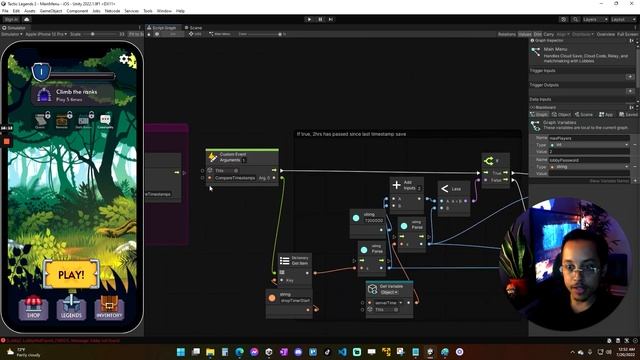
Task: Open the GameObject menu
Action: tap(51, 11)
